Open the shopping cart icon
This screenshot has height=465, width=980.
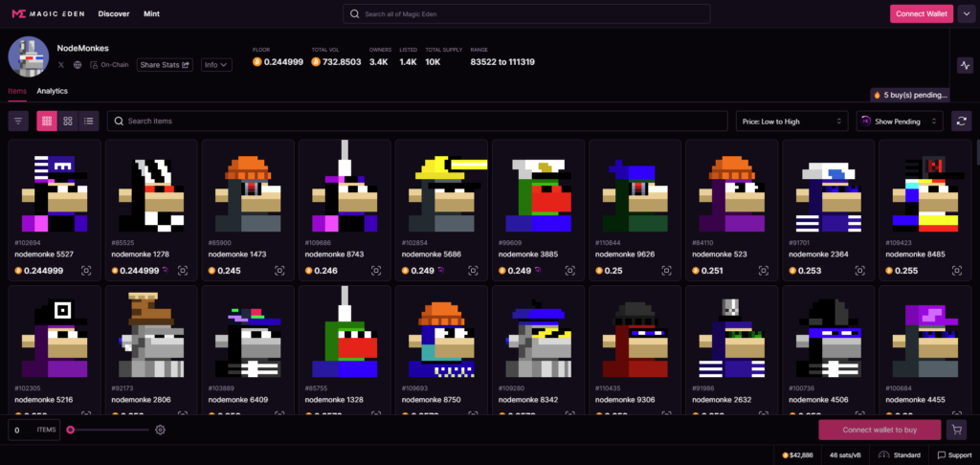pos(955,430)
